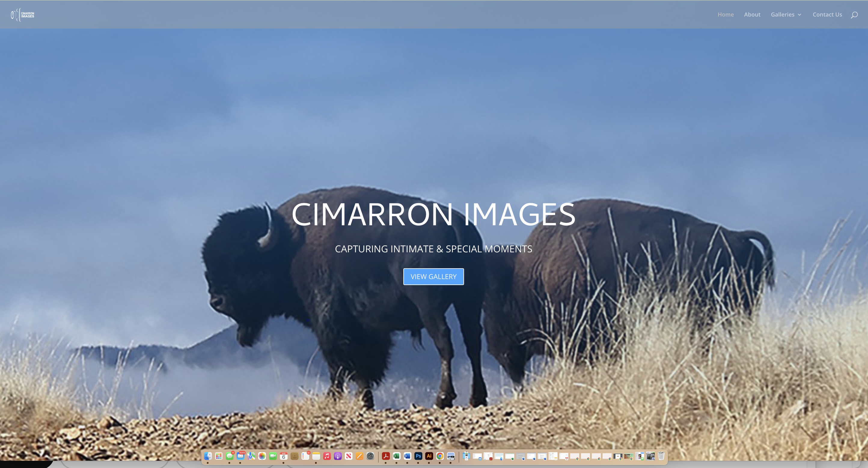868x468 pixels.
Task: Open the Contact Us page
Action: click(x=827, y=14)
